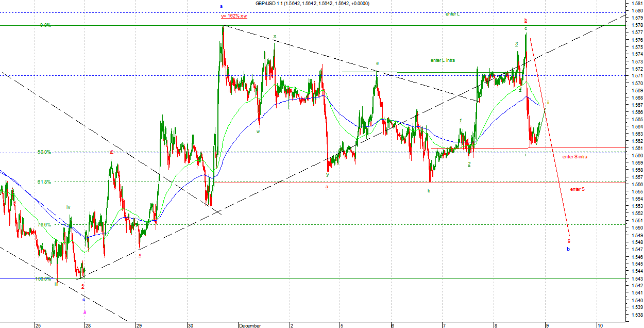This screenshot has width=644, height=328.
Task: Select the magenta 'A' wave label
Action: 84,312
